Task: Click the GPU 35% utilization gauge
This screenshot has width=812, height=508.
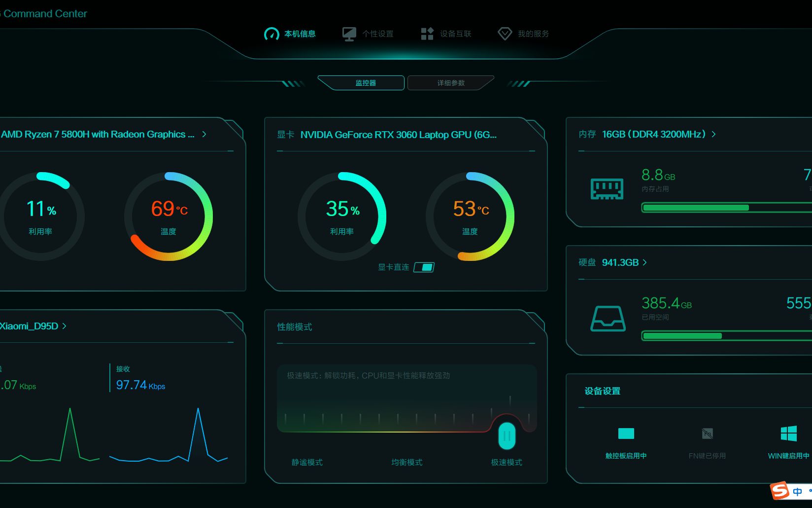Action: click(x=342, y=216)
